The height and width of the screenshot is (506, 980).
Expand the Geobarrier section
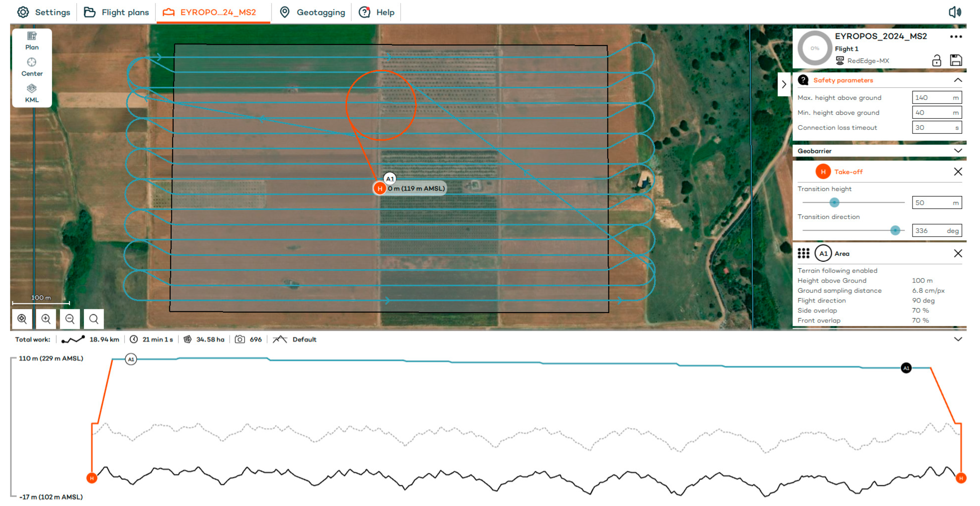[958, 151]
